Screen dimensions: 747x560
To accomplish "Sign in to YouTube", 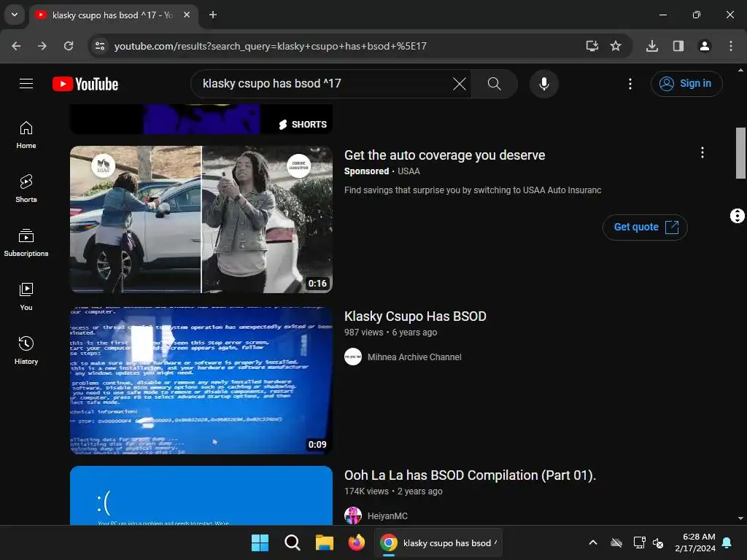I will click(x=686, y=84).
